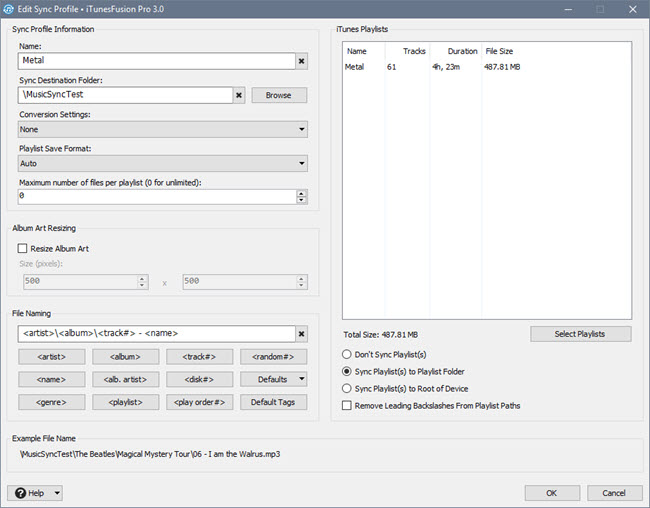Click the Sync Destination Folder field
This screenshot has width=650, height=508.
[125, 95]
